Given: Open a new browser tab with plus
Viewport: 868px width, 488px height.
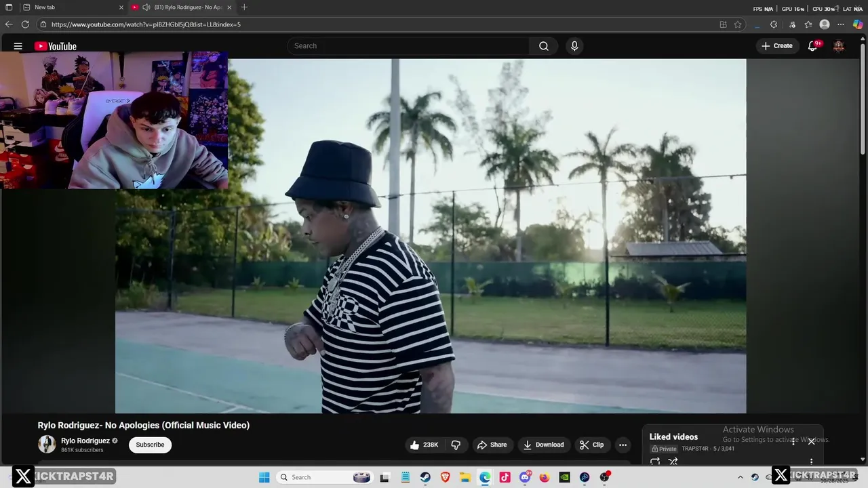Looking at the screenshot, I should click(244, 7).
